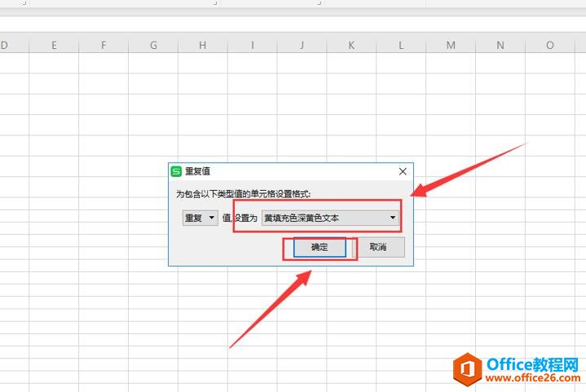Open the 黄填充色深黄色文本 format dropdown
This screenshot has width=586, height=392.
330,218
